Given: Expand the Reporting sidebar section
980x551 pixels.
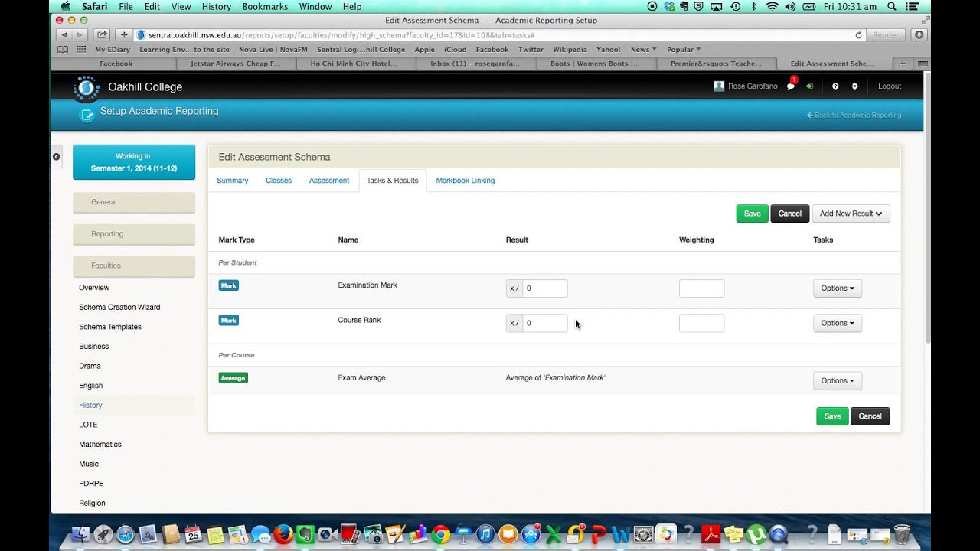Looking at the screenshot, I should [x=134, y=234].
